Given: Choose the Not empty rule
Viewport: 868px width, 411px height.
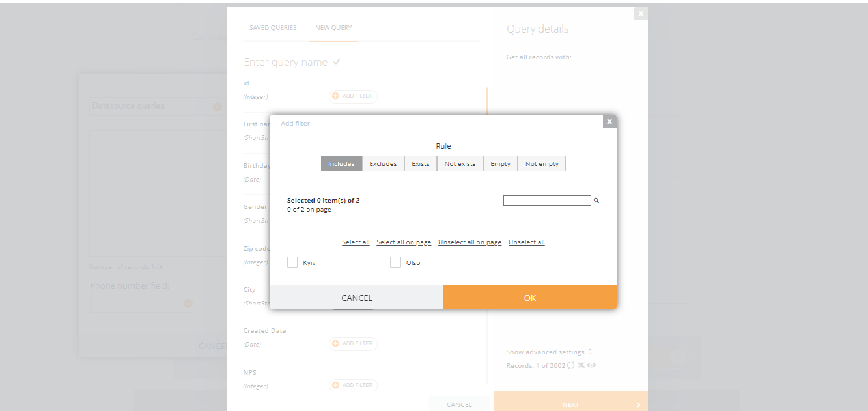Looking at the screenshot, I should [542, 163].
